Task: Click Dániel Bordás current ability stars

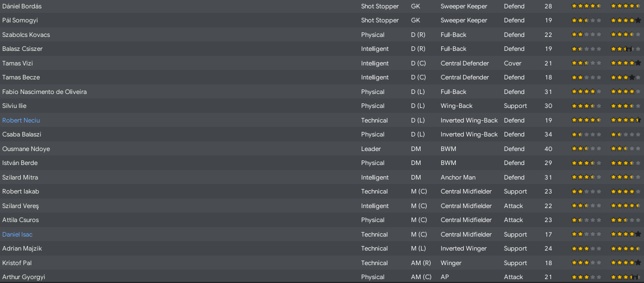Action: coord(586,6)
